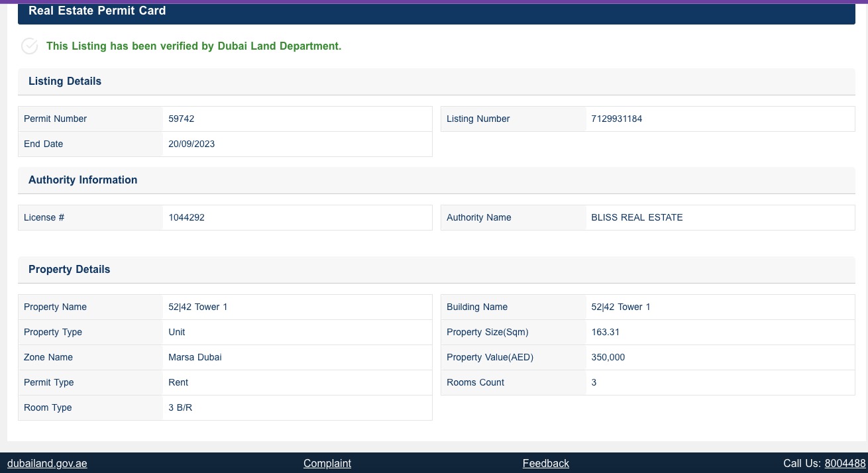The width and height of the screenshot is (868, 473).
Task: Select the Listing Number value 7129931184
Action: [x=616, y=119]
